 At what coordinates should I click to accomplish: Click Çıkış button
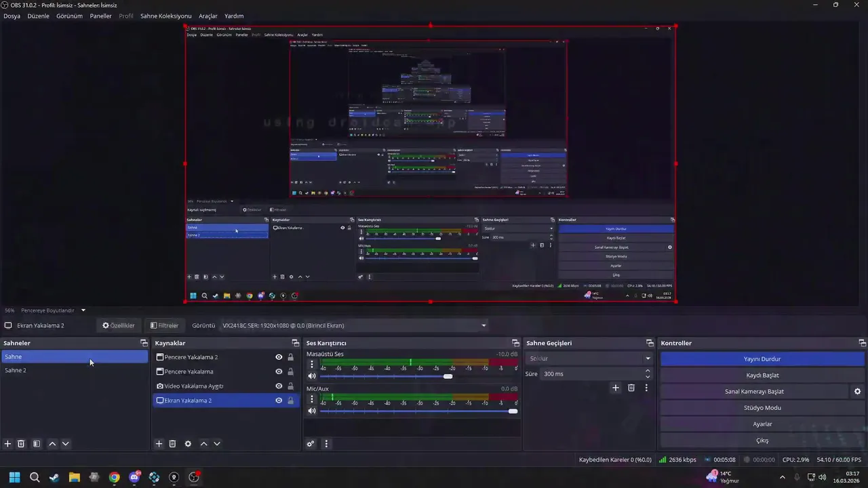(x=762, y=440)
